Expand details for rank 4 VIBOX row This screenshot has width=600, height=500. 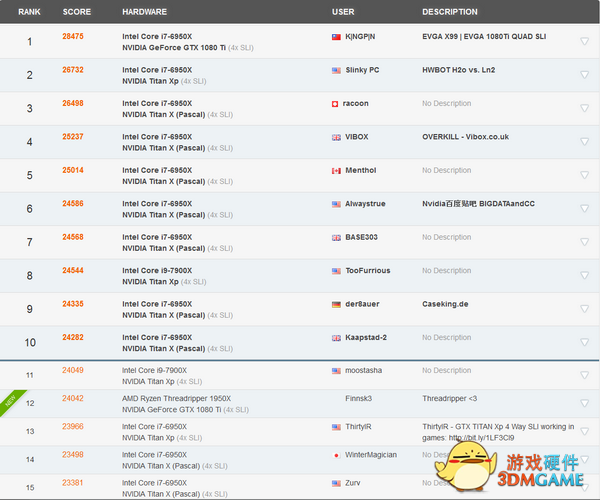[584, 142]
